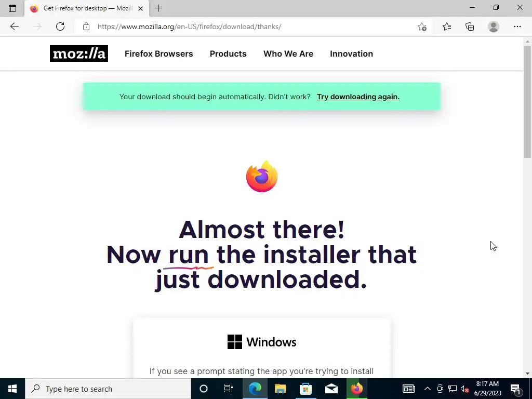This screenshot has height=399, width=532.
Task: Open the clock showing 8:17 AM
Action: coord(487,389)
